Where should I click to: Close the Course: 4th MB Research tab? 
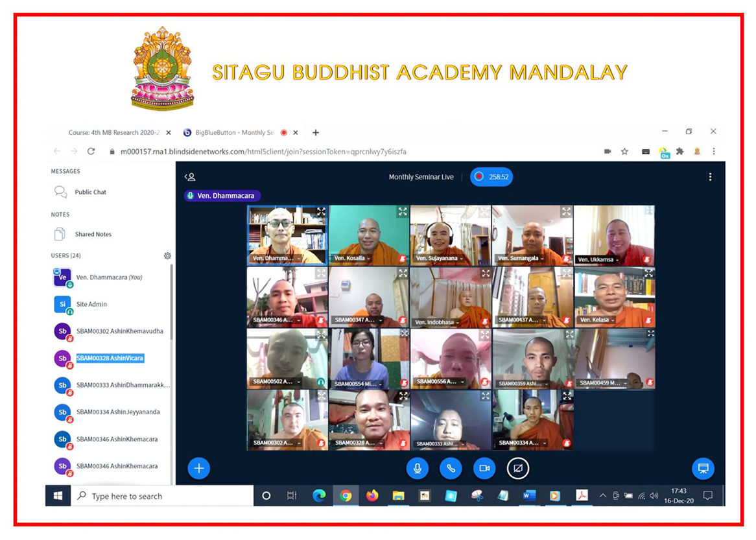pyautogui.click(x=169, y=133)
